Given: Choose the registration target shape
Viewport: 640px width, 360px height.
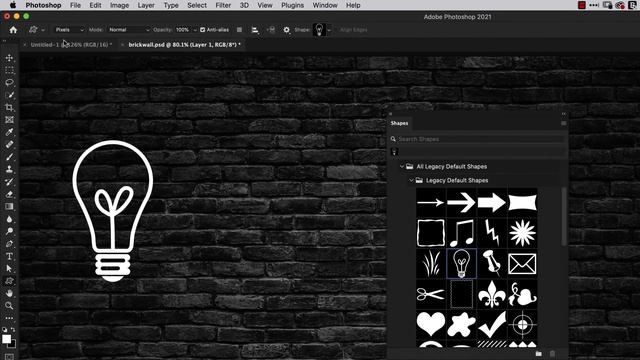Looking at the screenshot, I should [522, 324].
